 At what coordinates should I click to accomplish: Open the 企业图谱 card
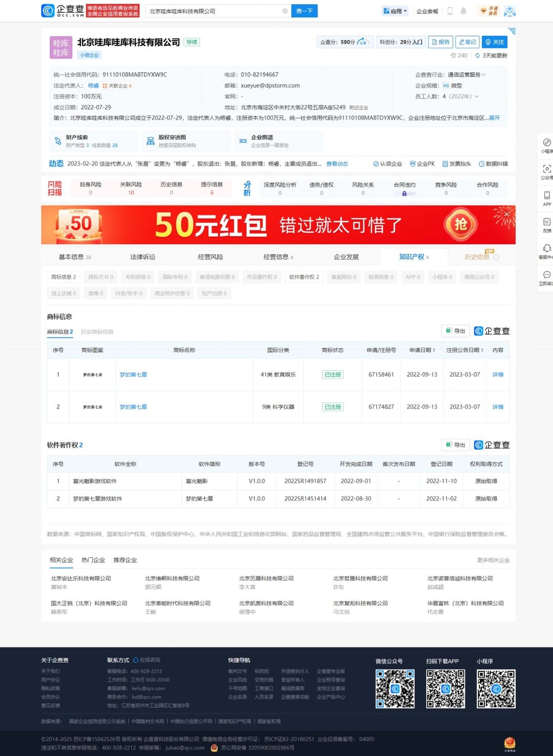click(279, 141)
